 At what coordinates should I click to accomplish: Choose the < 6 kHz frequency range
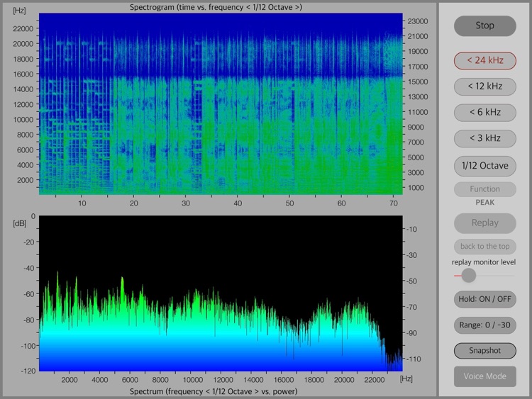click(x=485, y=112)
